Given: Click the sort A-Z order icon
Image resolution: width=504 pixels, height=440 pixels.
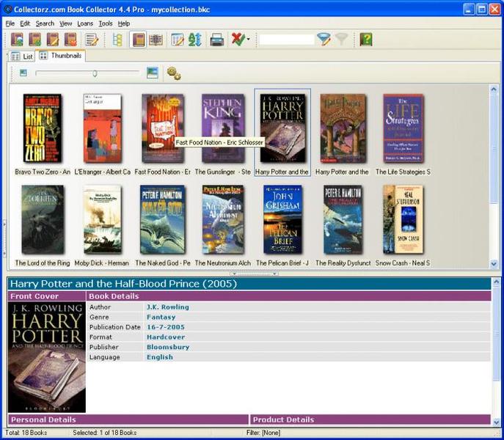Looking at the screenshot, I should pyautogui.click(x=195, y=40).
